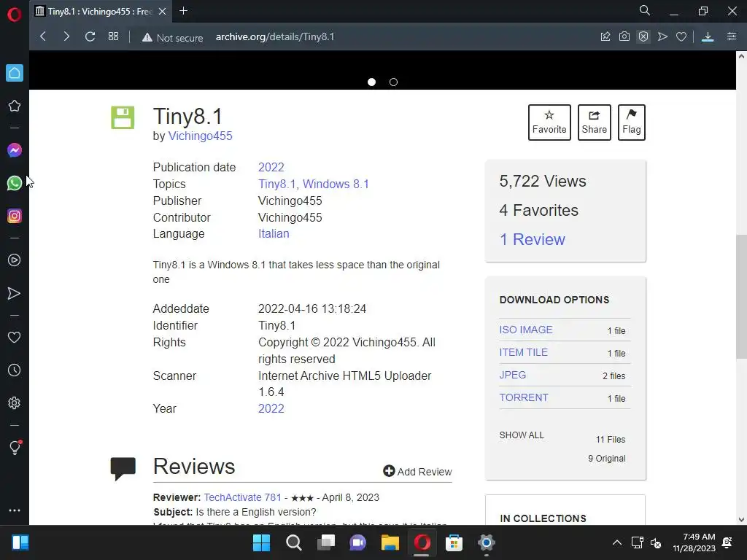
Task: Open the Publication date 2022 link
Action: (x=271, y=167)
